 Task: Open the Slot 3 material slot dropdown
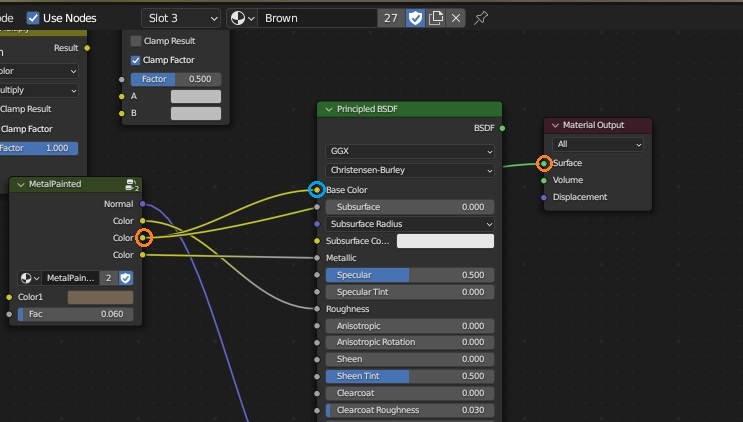(x=181, y=18)
